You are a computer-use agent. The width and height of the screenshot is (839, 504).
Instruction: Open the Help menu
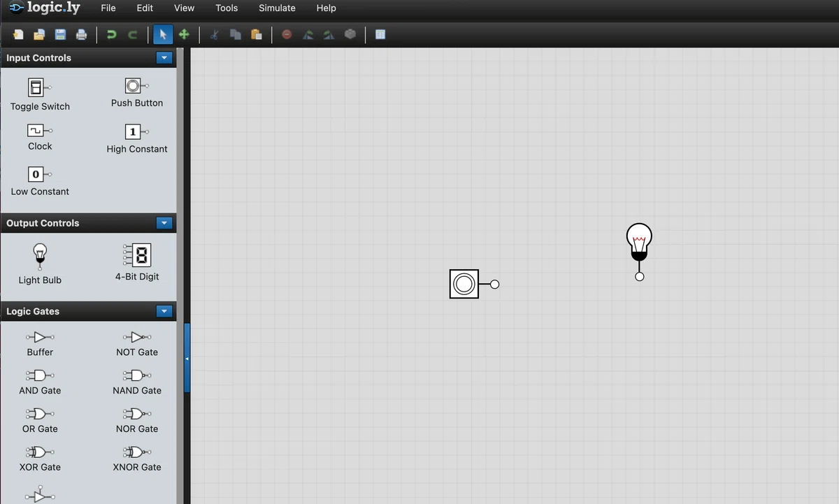326,8
